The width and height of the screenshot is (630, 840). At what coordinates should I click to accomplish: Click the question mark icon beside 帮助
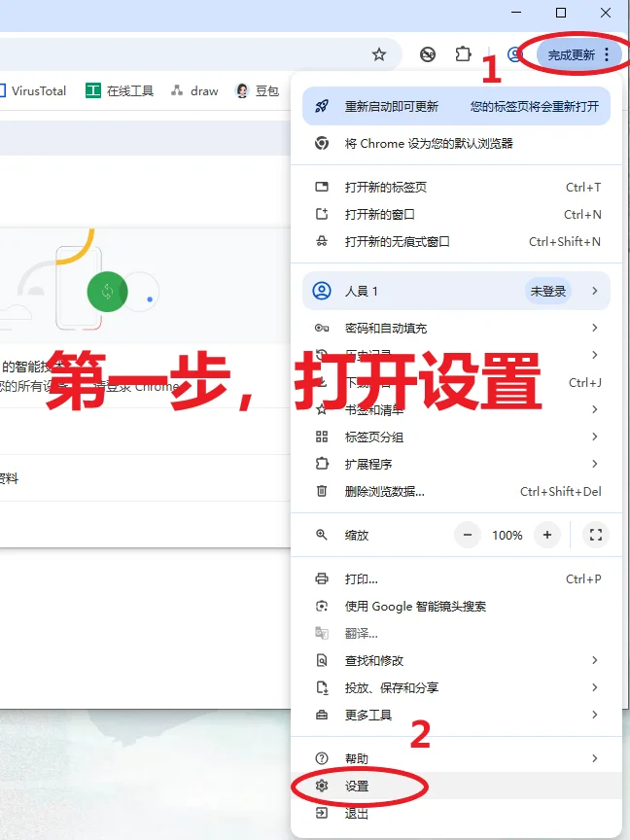(322, 758)
